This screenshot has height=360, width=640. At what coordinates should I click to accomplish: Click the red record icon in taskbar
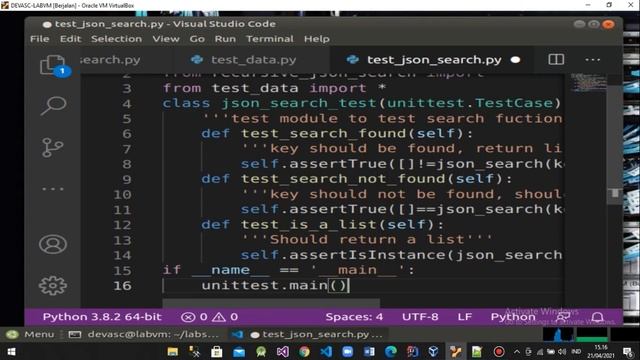(x=499, y=351)
